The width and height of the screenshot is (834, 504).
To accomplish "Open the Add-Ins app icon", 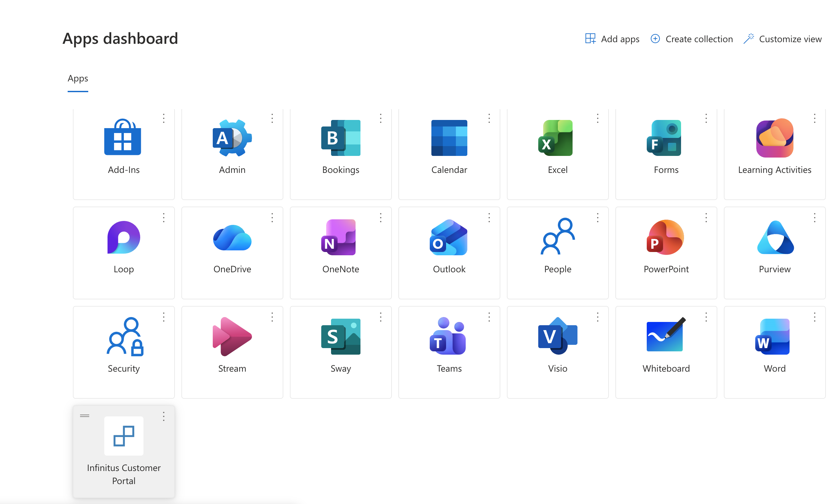I will click(x=123, y=137).
